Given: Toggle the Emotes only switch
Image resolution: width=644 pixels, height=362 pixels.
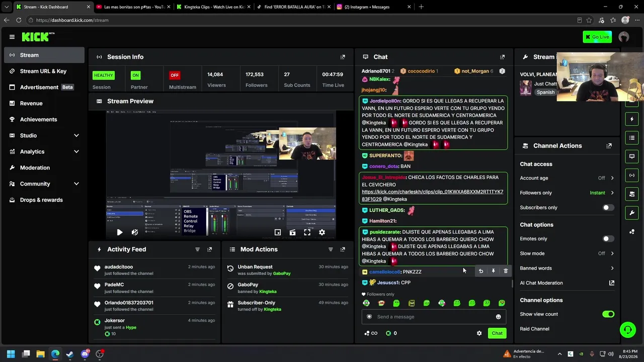Looking at the screenshot, I should point(608,239).
